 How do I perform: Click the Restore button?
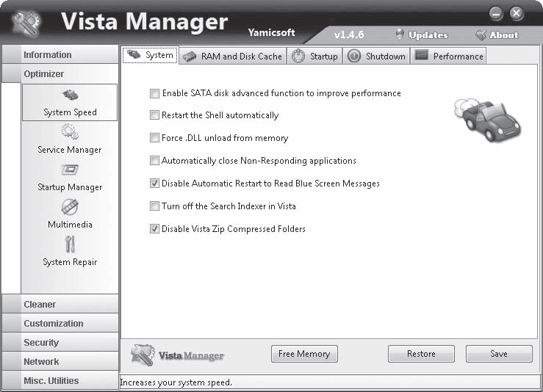[421, 354]
